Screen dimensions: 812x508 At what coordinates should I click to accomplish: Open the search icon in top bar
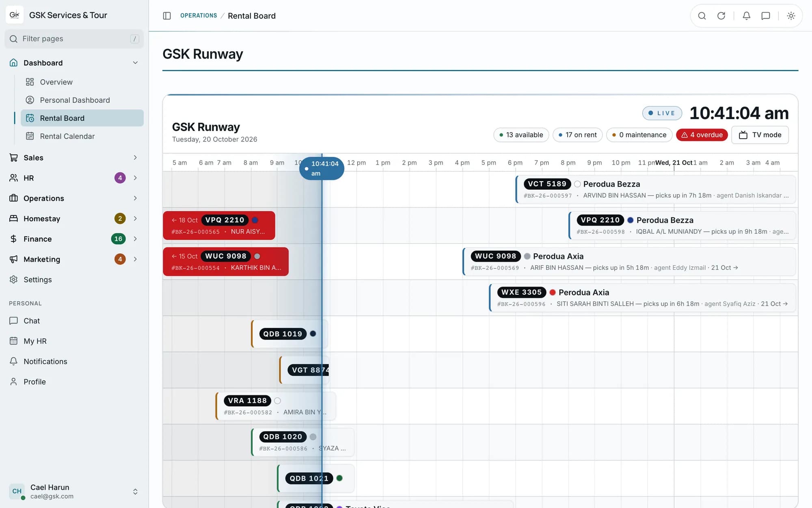[x=702, y=16]
